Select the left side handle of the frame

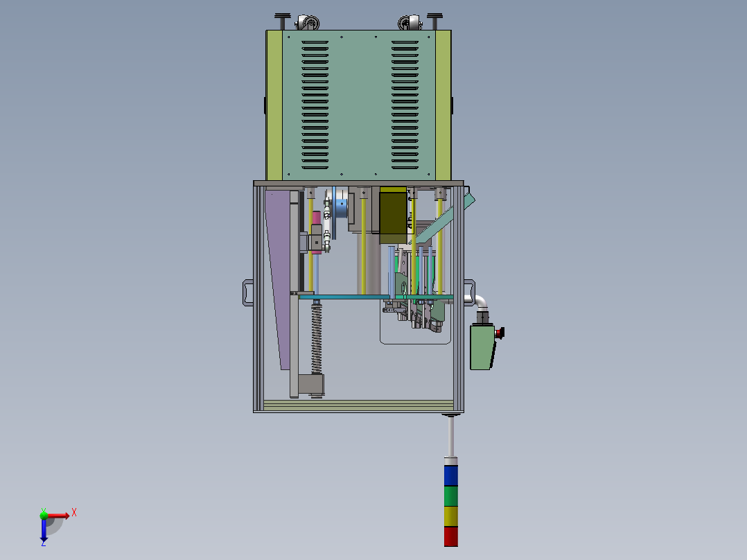point(248,292)
